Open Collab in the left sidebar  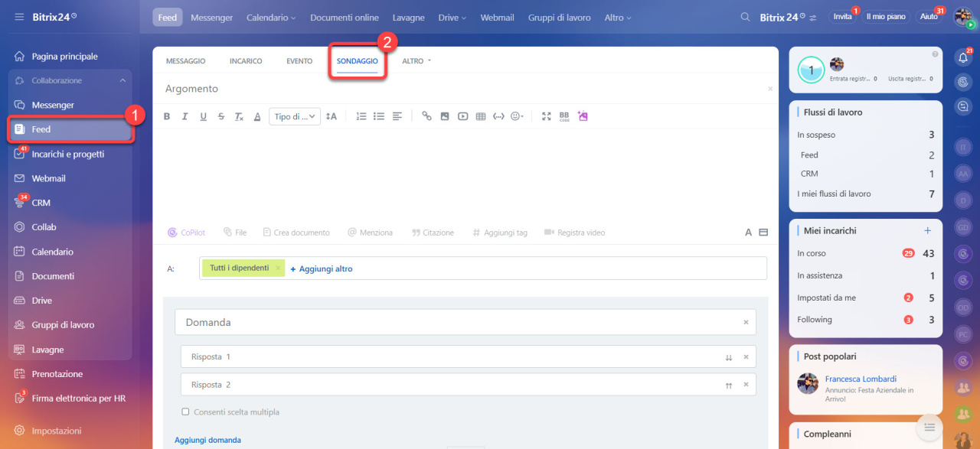point(44,227)
